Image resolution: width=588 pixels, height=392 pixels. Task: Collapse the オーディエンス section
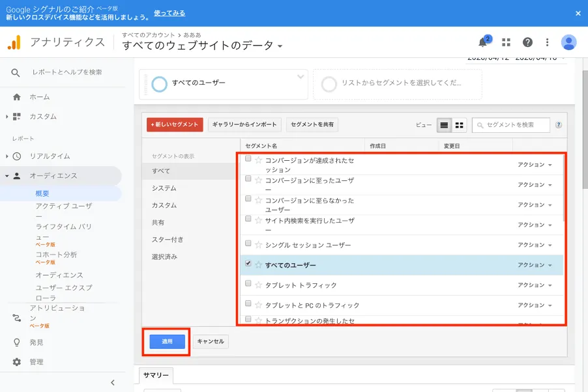pyautogui.click(x=7, y=176)
